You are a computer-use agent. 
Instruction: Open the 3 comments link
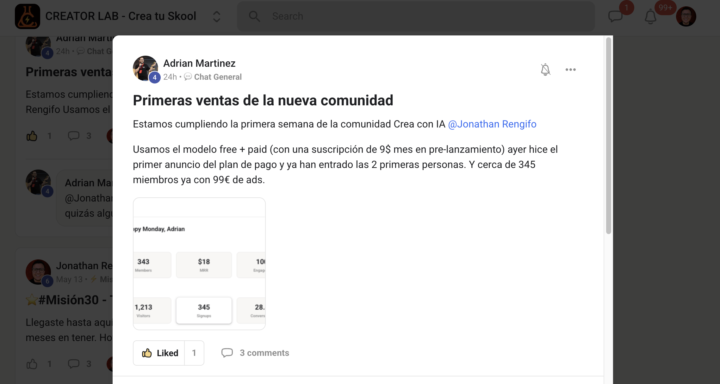tap(264, 353)
